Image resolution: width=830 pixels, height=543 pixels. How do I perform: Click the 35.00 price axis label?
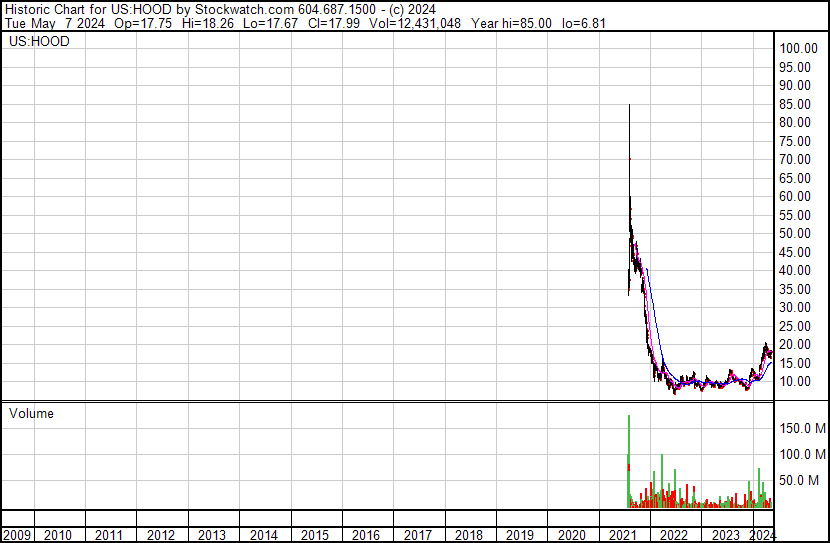coord(795,289)
